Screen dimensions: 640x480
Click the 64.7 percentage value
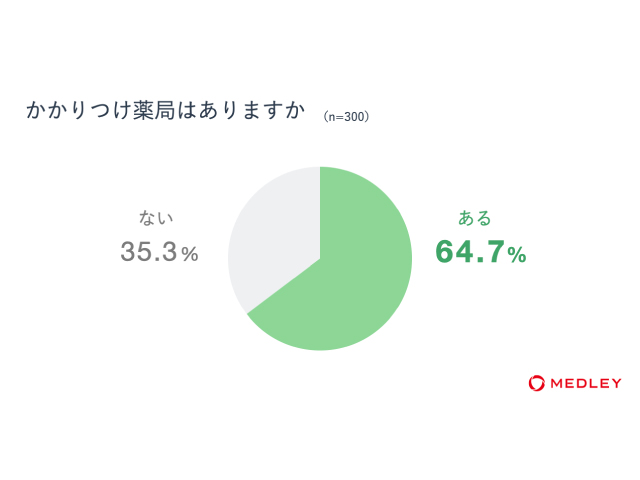click(470, 251)
